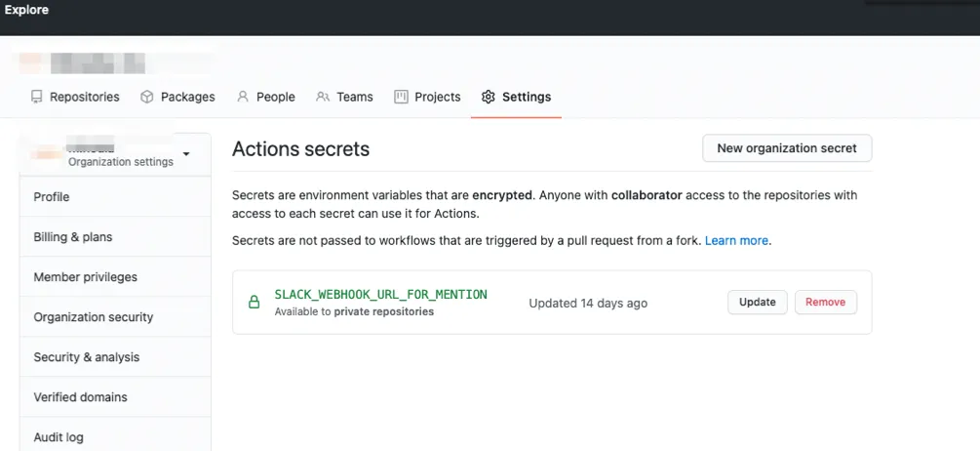
Task: Expand the Organization settings dropdown arrow
Action: click(x=186, y=154)
